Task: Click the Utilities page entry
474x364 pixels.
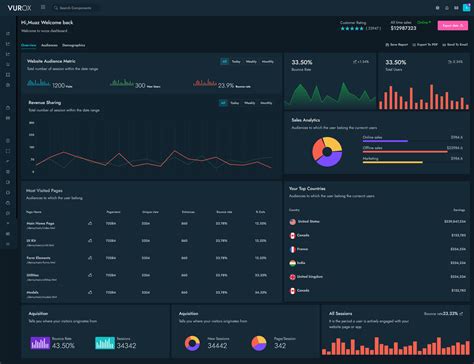Action: point(33,275)
